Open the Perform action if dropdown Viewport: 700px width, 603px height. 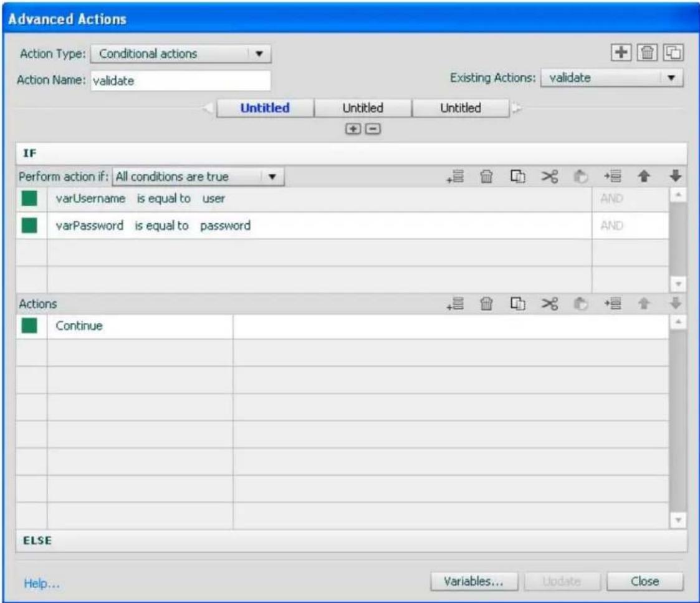point(198,176)
